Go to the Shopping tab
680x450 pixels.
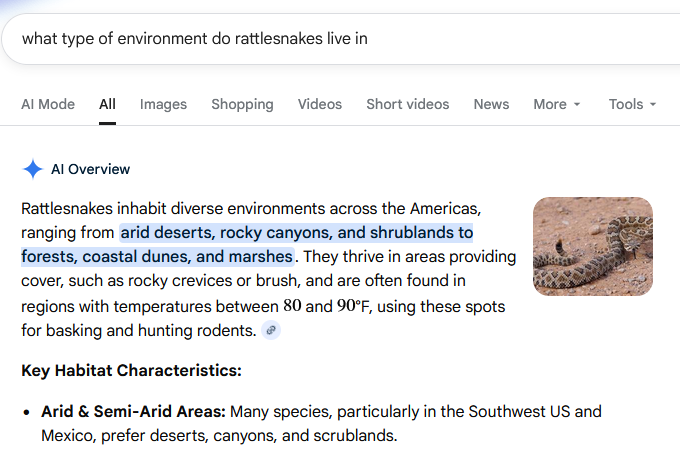click(x=242, y=104)
